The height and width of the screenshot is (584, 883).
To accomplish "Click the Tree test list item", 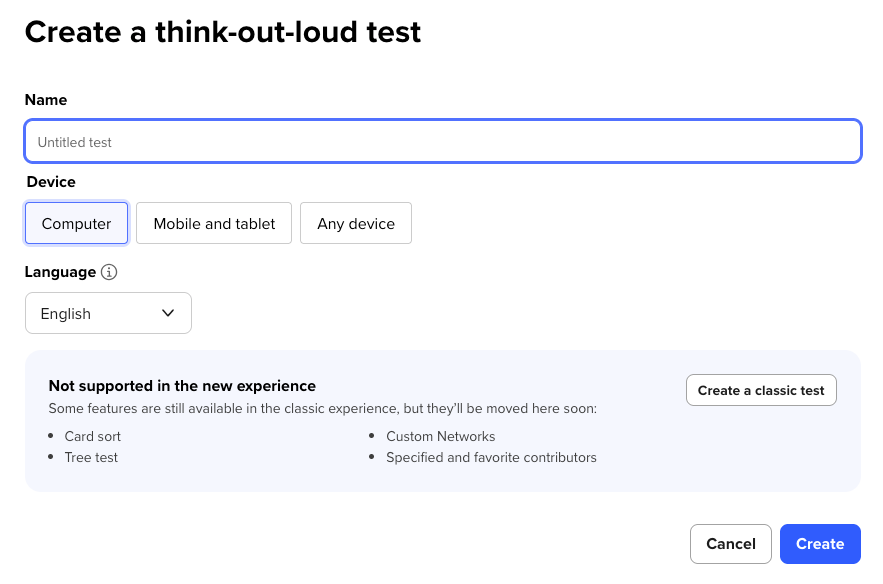I will pos(91,457).
